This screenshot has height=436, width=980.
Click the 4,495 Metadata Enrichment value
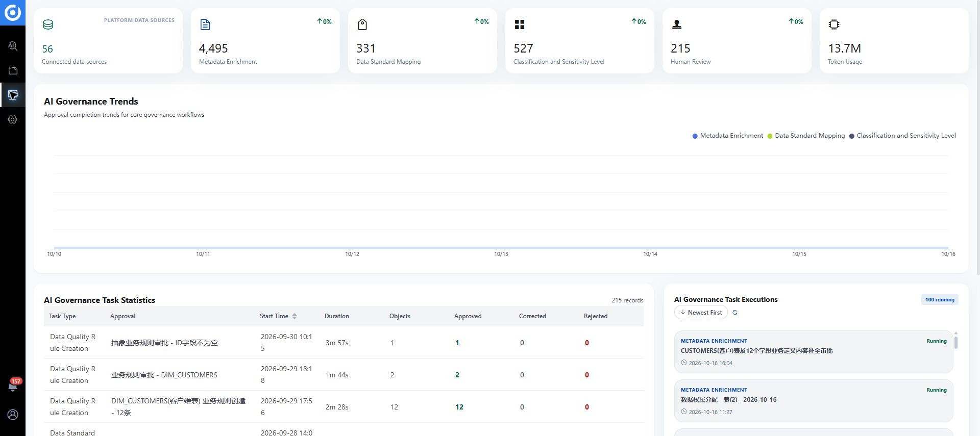click(213, 48)
